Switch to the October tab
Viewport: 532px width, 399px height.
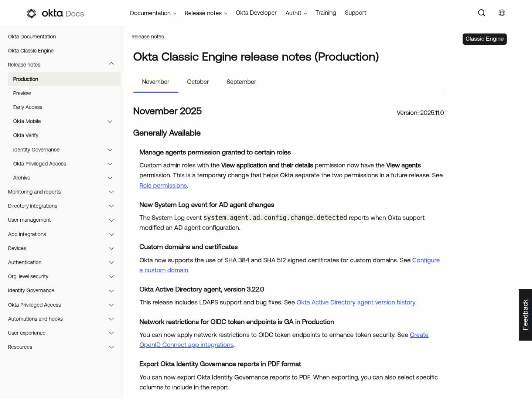[x=198, y=82]
